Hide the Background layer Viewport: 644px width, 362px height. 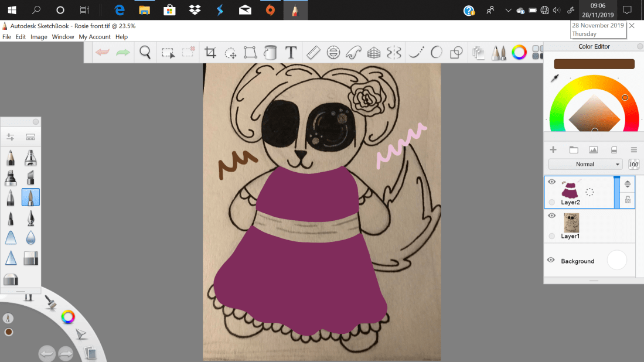point(551,260)
